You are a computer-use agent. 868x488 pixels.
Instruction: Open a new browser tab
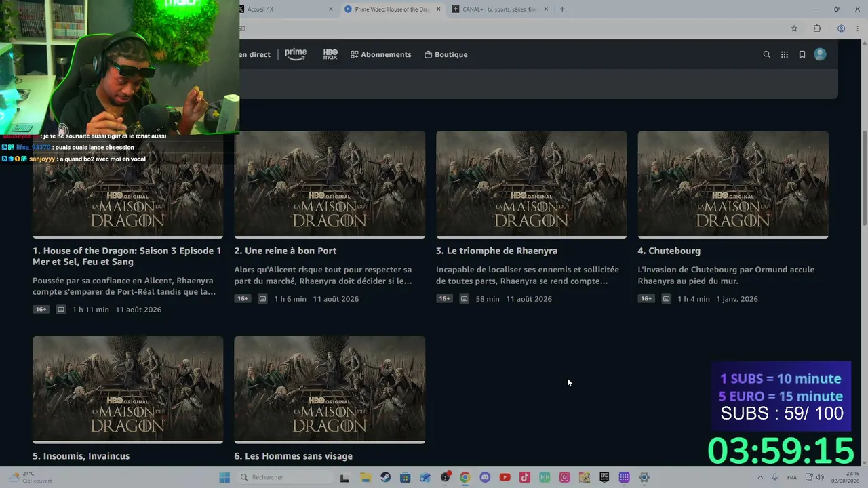[x=562, y=9]
